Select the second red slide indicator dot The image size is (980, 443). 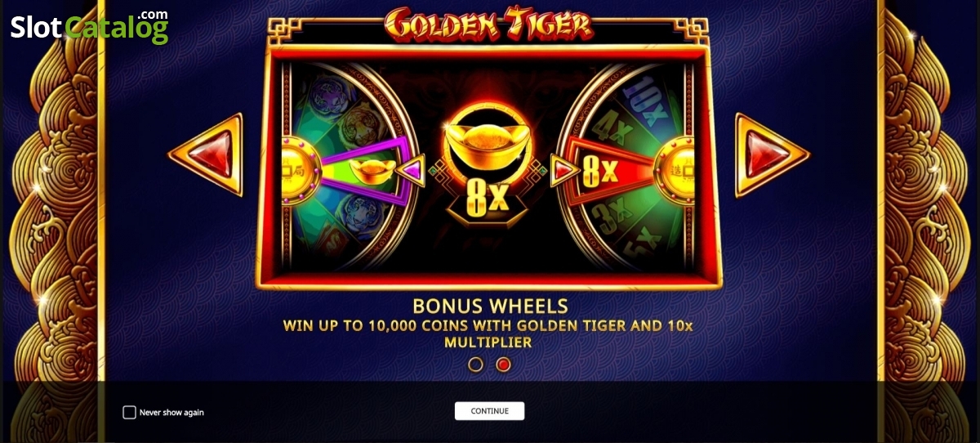(503, 365)
